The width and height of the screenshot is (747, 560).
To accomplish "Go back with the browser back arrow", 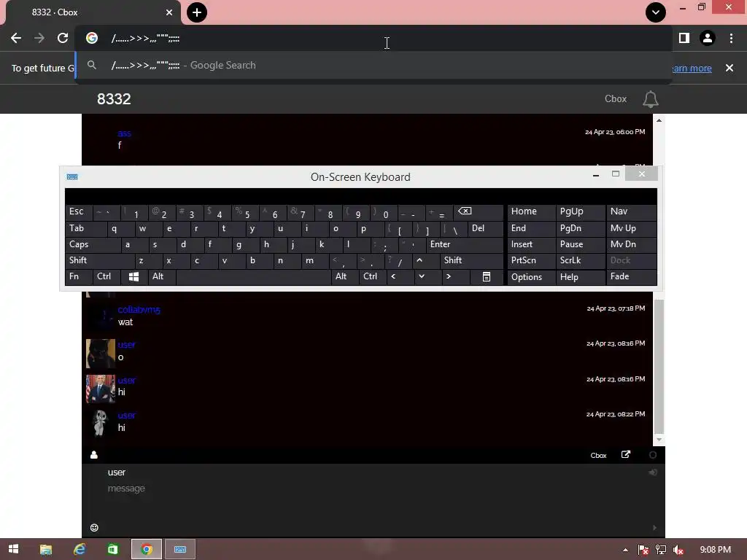I will point(16,38).
